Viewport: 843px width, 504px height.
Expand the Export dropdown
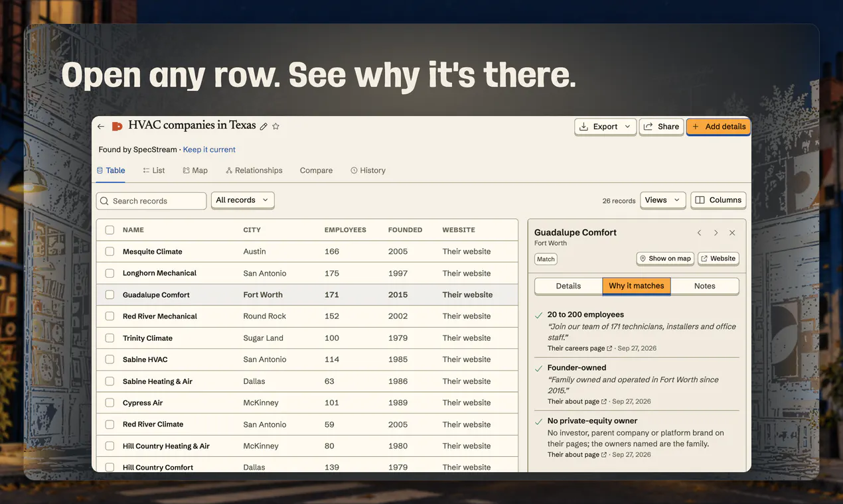(605, 127)
